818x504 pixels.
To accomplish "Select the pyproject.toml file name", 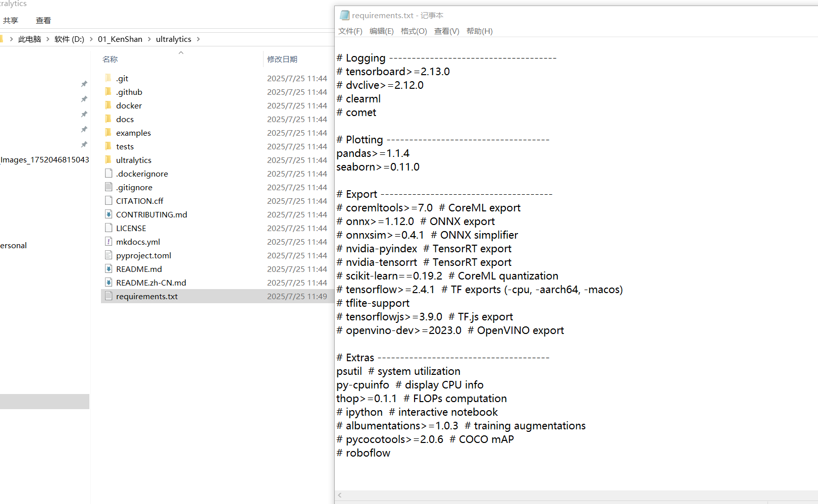I will (143, 256).
